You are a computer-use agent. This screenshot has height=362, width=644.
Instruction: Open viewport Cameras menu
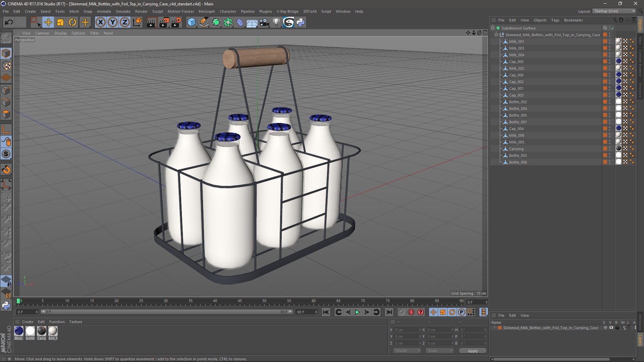(42, 33)
